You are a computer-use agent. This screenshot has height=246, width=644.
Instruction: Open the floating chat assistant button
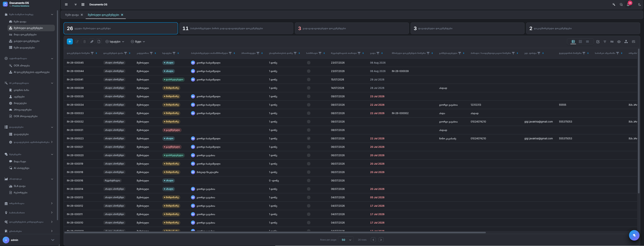(634, 235)
